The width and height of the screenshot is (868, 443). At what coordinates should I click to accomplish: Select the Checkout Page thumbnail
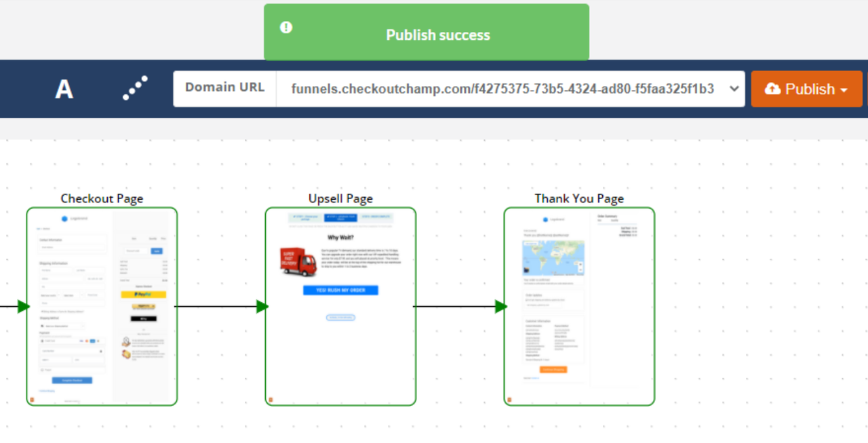pyautogui.click(x=102, y=306)
